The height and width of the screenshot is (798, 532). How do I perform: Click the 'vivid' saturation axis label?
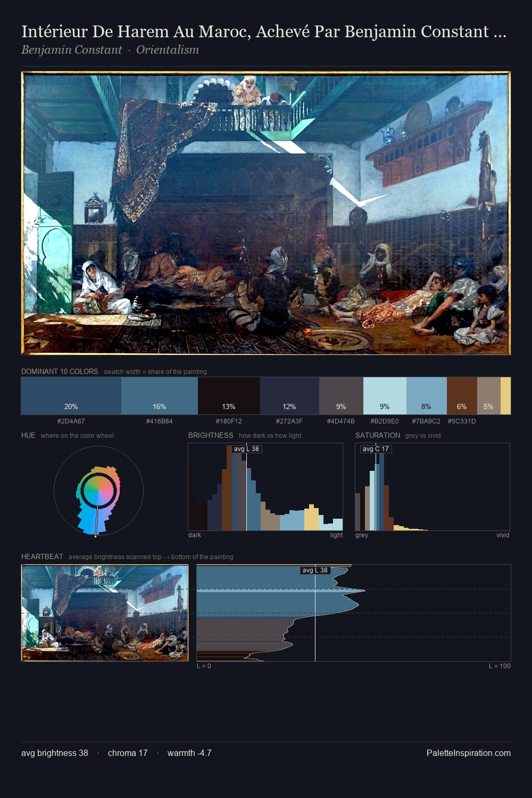503,535
